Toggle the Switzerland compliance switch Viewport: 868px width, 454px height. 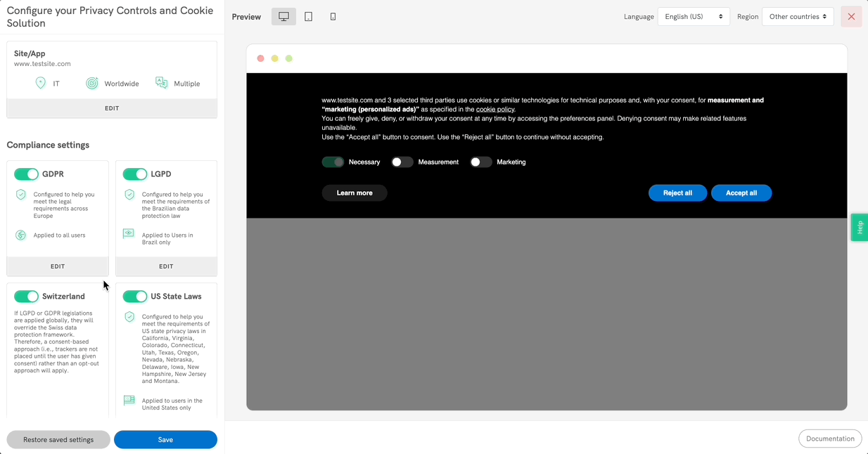tap(27, 297)
